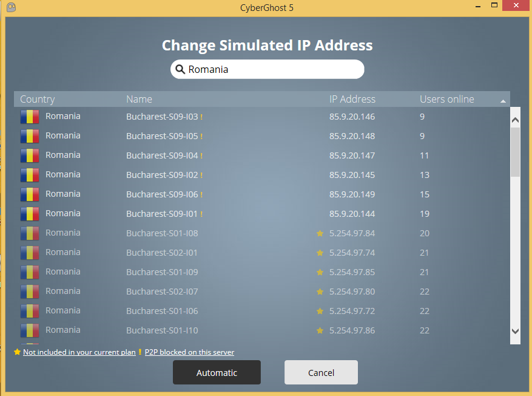Viewport: 532px width, 396px height.
Task: Click P2P warning mark beside Bucharest-S09-I06
Action: (201, 194)
